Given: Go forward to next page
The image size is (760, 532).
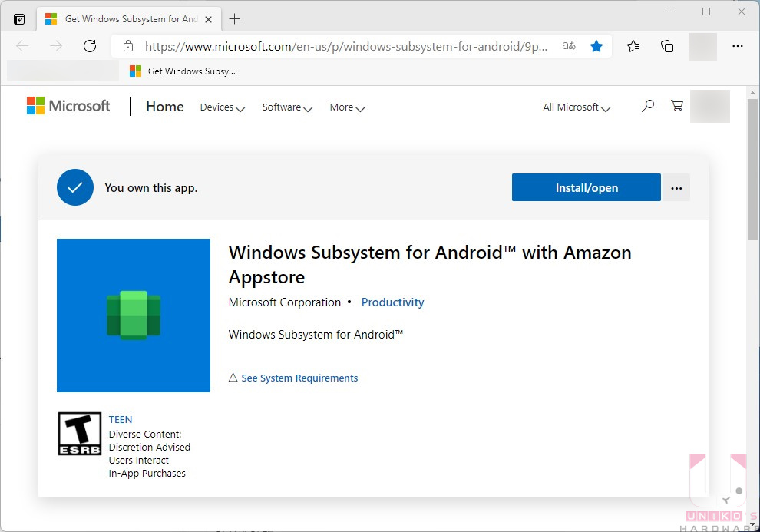Looking at the screenshot, I should click(56, 46).
